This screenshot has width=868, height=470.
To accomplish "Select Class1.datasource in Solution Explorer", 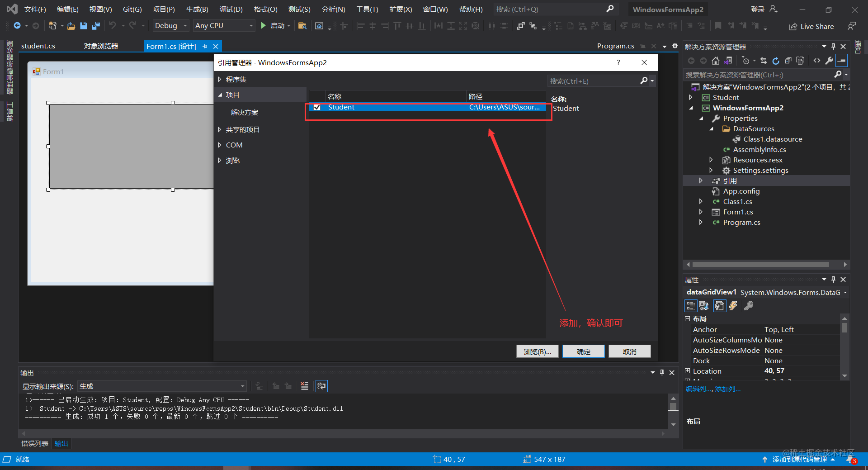I will (x=773, y=139).
